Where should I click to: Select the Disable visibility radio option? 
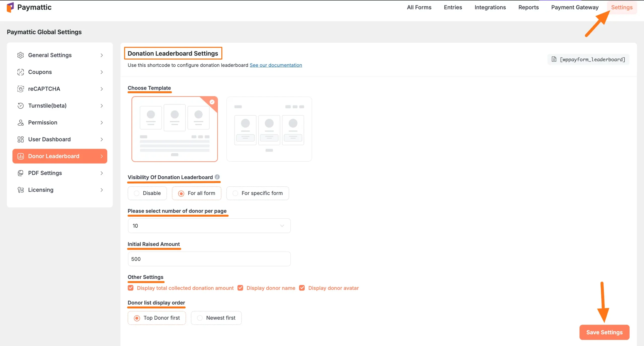[147, 193]
